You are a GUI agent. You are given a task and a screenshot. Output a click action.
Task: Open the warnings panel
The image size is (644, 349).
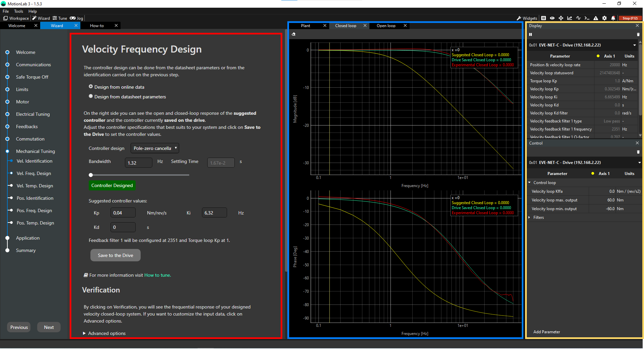pos(596,18)
